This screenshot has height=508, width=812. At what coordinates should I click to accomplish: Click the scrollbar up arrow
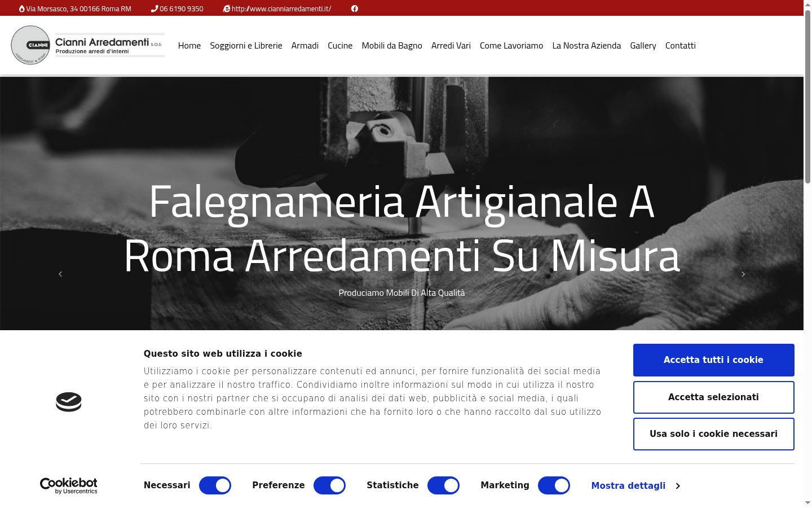tap(807, 4)
